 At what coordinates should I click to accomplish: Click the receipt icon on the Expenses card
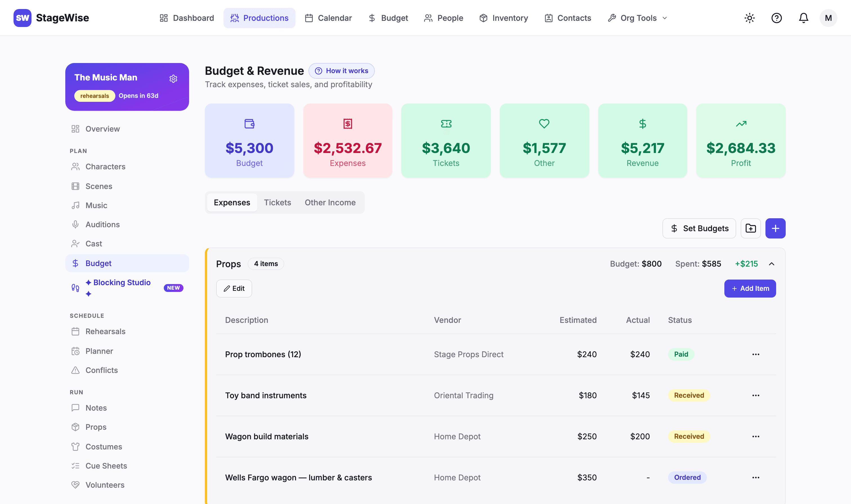point(348,124)
